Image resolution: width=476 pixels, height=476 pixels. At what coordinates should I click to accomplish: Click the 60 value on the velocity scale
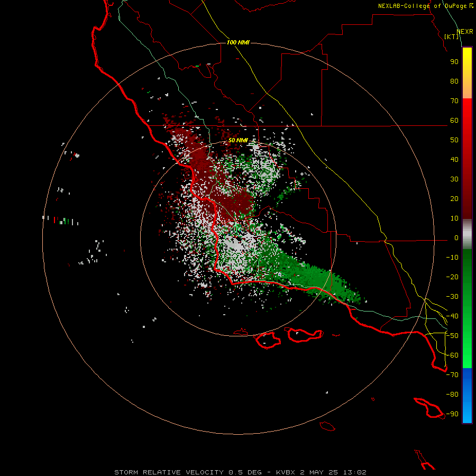pyautogui.click(x=454, y=120)
